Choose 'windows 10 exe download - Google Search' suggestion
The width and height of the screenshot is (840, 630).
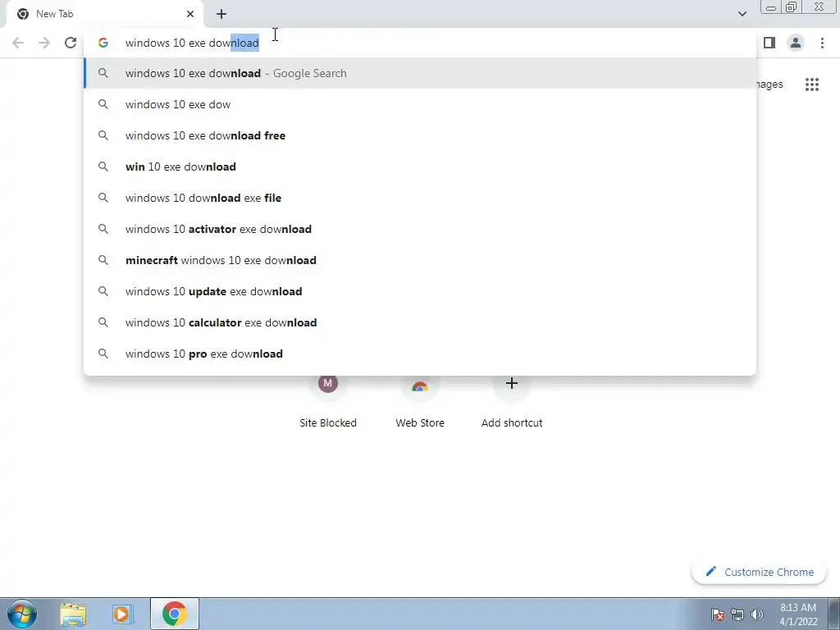click(420, 73)
